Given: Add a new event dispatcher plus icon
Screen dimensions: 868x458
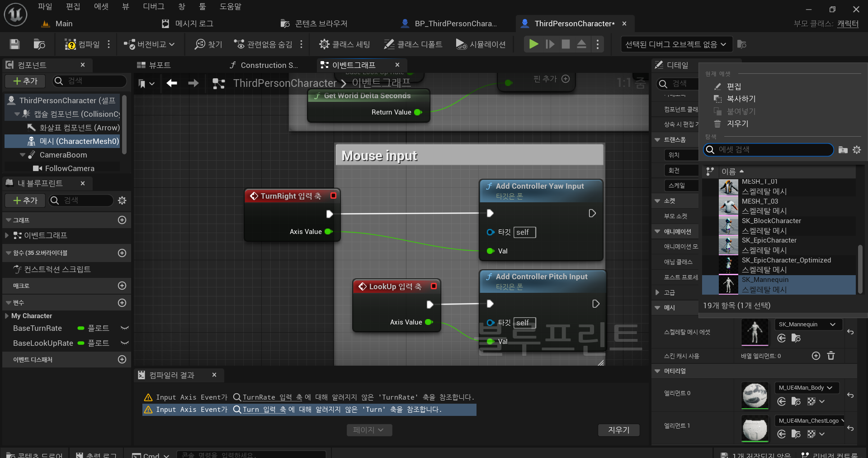Looking at the screenshot, I should click(x=122, y=359).
